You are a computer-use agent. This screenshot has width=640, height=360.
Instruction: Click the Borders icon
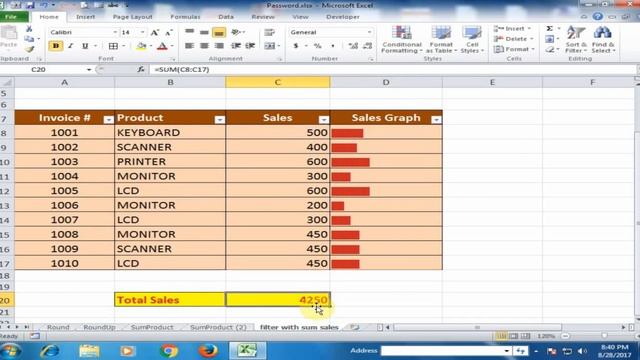point(113,46)
